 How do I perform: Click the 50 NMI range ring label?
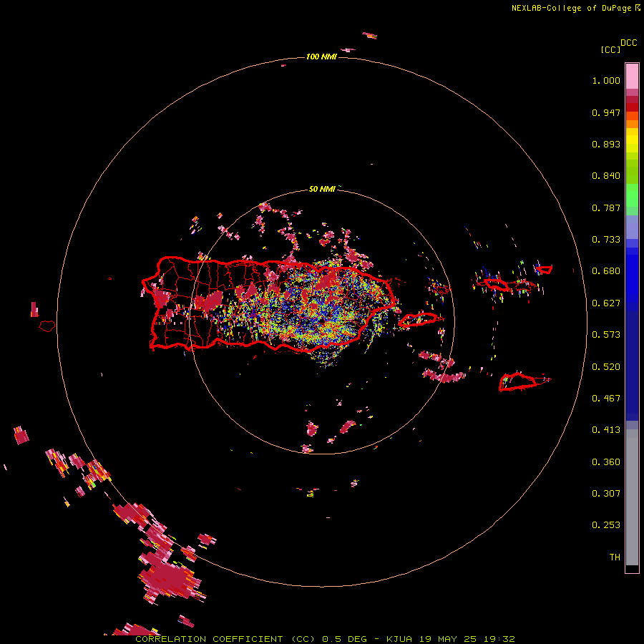[x=322, y=190]
